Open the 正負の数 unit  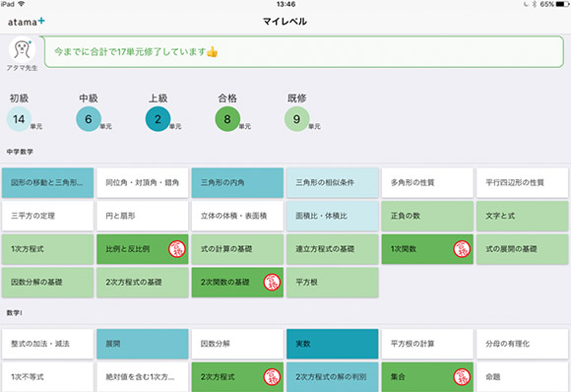(x=427, y=216)
